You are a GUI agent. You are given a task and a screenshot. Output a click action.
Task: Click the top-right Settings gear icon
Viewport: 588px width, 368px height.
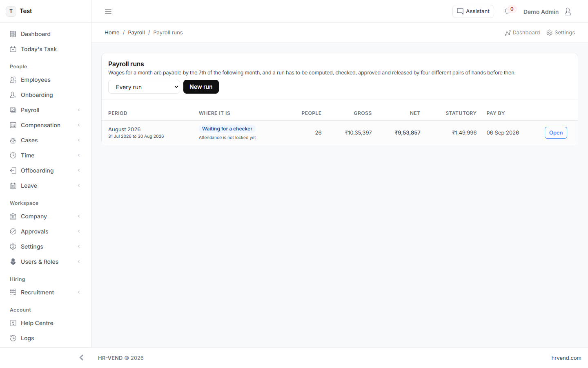[x=550, y=33]
